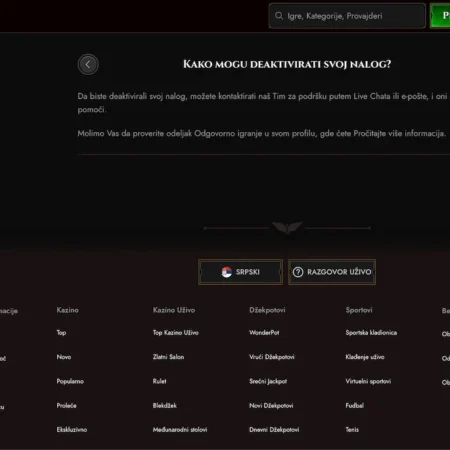Open the Zlatni Salon link

[x=168, y=357]
